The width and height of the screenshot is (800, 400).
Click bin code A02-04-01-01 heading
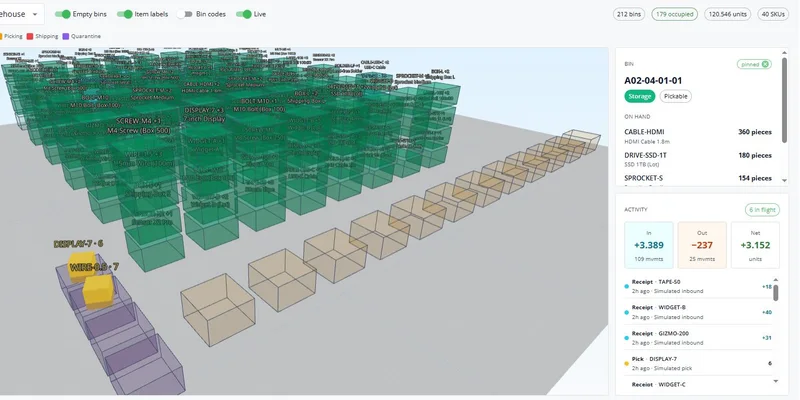[x=653, y=81]
